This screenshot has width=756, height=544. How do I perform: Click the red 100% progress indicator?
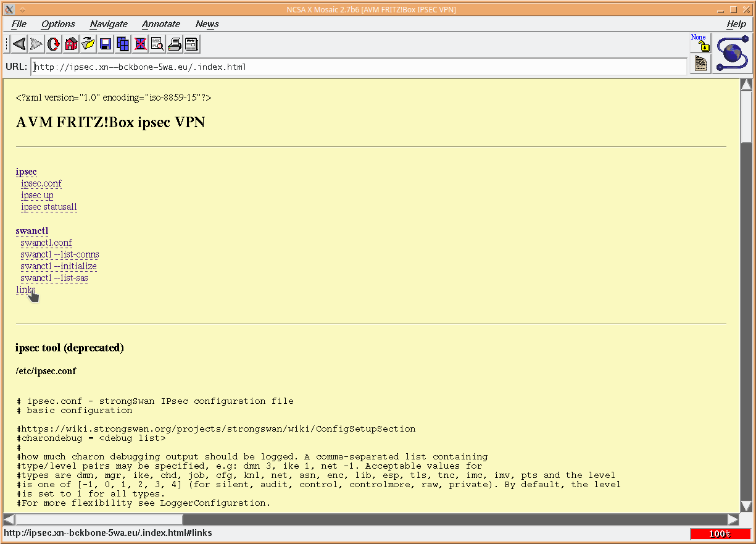click(720, 534)
